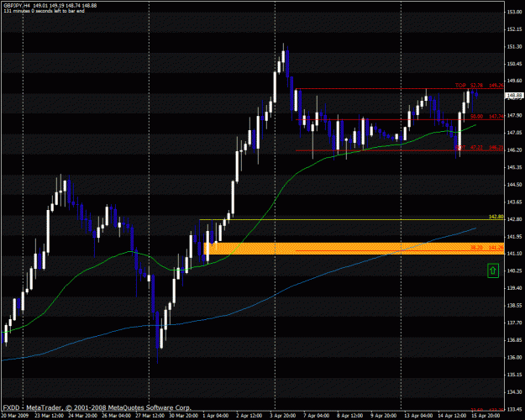Click the 26 Mar 04:00 time label
This screenshot has height=420, width=525.
click(116, 416)
